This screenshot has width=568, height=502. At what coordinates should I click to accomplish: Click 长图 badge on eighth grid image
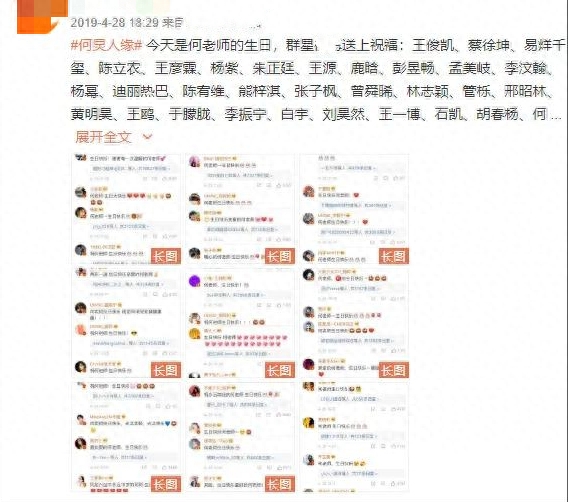tap(279, 484)
